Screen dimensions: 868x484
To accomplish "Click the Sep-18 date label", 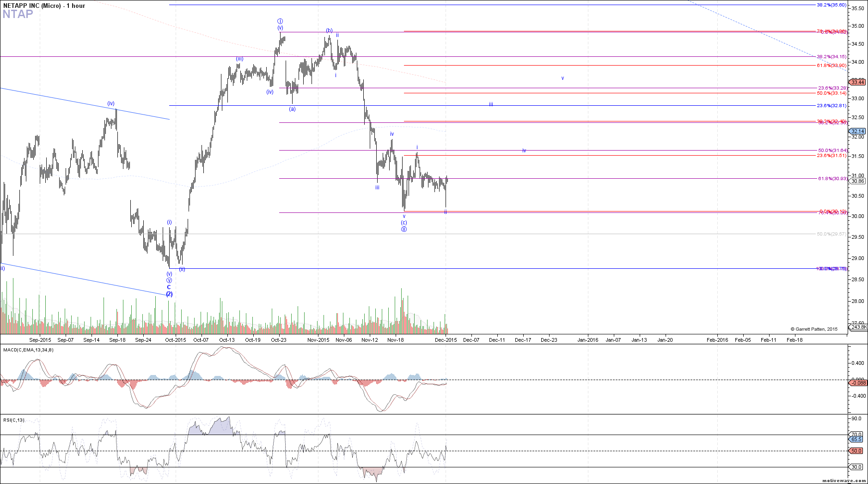I will (x=117, y=340).
